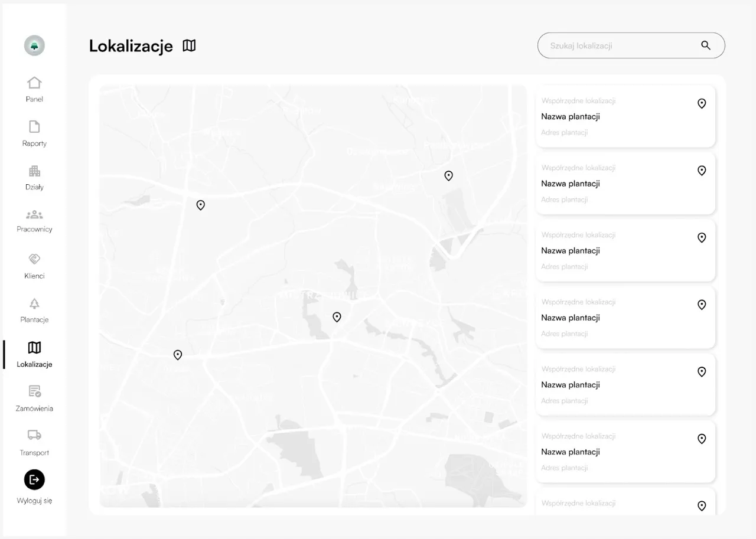
Task: Open Zamówienia orders icon
Action: point(34,391)
